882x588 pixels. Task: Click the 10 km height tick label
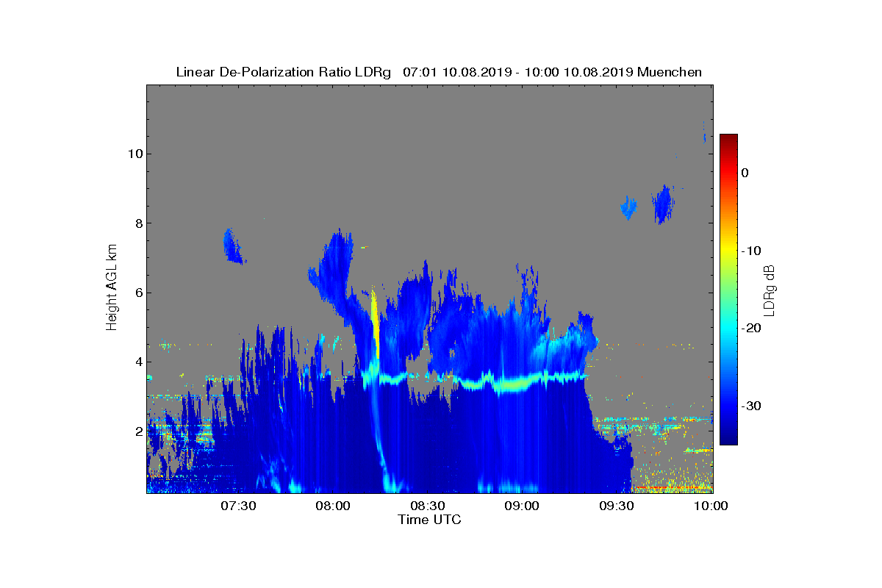pos(132,154)
